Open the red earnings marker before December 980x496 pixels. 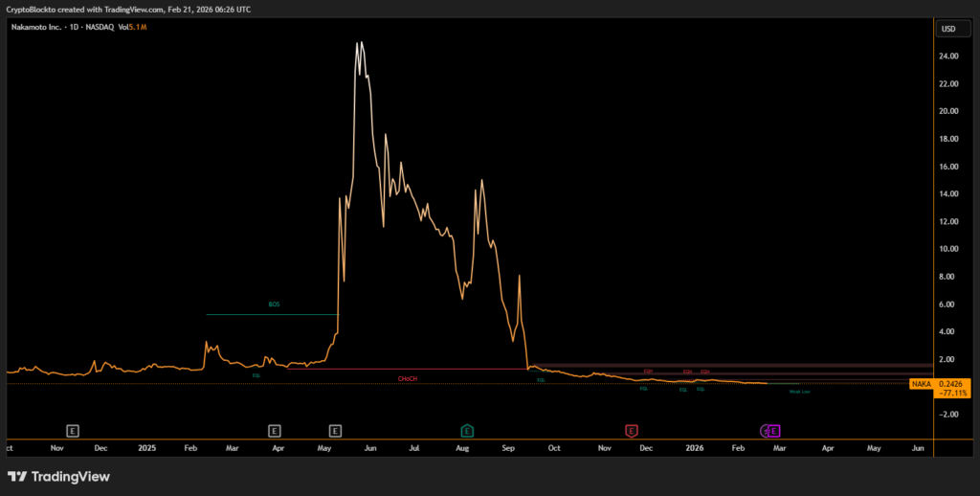tap(631, 430)
